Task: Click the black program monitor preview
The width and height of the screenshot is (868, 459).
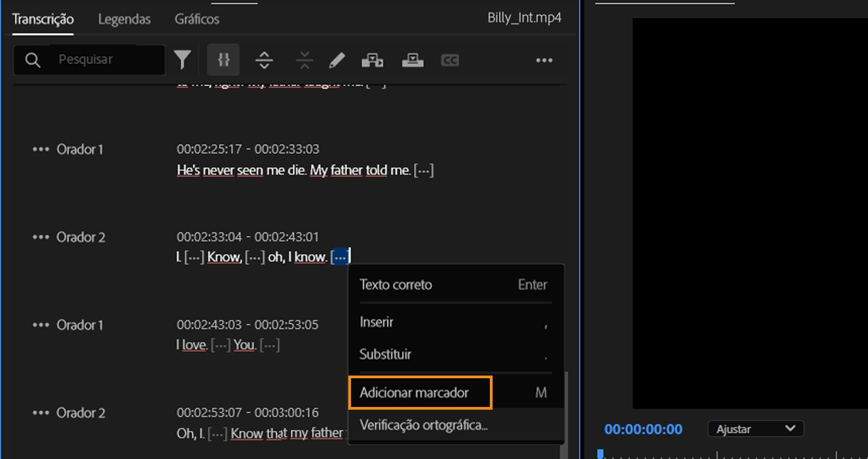Action: pyautogui.click(x=750, y=214)
